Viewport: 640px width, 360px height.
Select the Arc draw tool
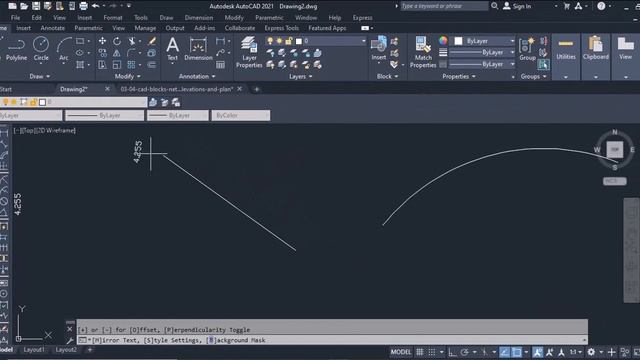[x=64, y=49]
